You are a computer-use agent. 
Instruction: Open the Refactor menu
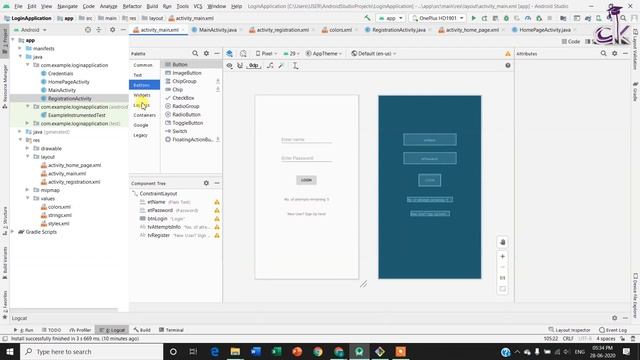[x=132, y=6]
